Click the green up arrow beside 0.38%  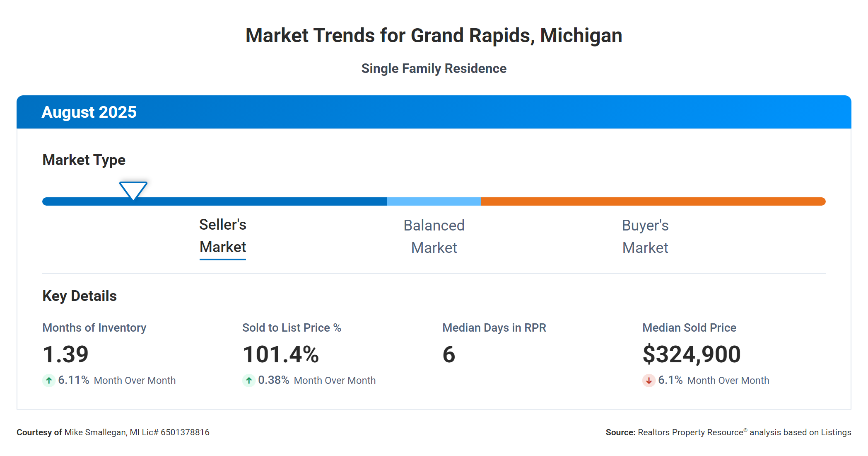249,380
